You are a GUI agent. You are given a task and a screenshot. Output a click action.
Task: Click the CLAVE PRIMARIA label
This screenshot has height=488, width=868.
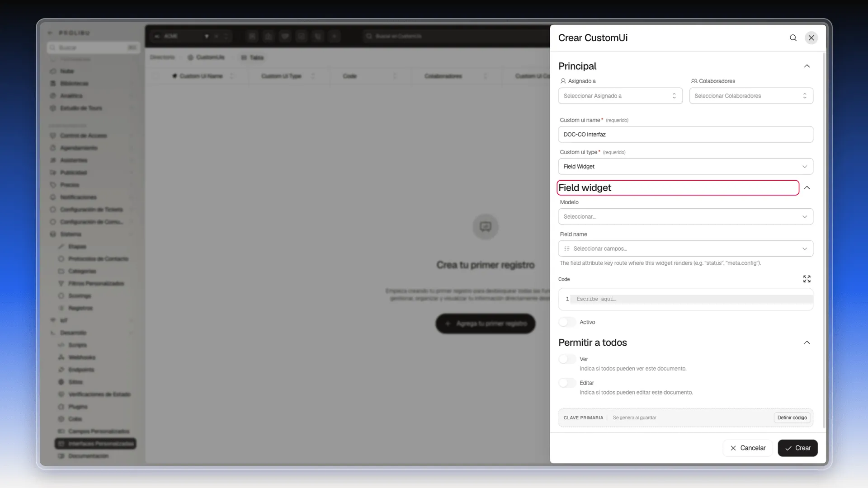[x=583, y=418]
